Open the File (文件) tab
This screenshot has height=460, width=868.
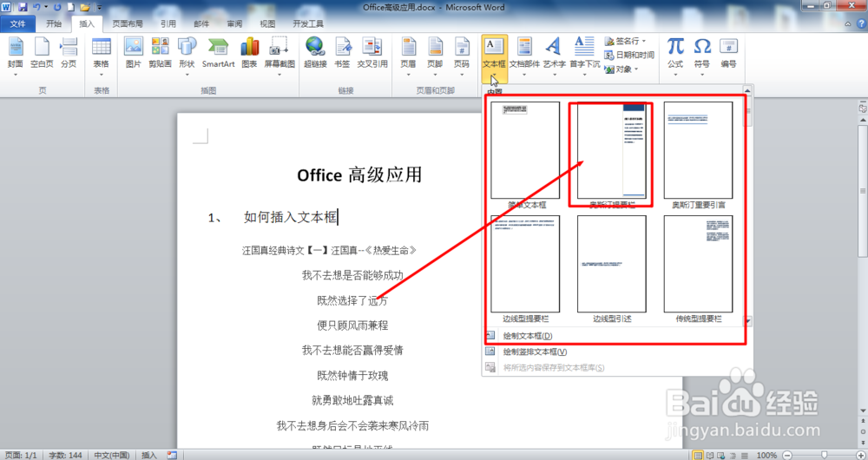17,23
